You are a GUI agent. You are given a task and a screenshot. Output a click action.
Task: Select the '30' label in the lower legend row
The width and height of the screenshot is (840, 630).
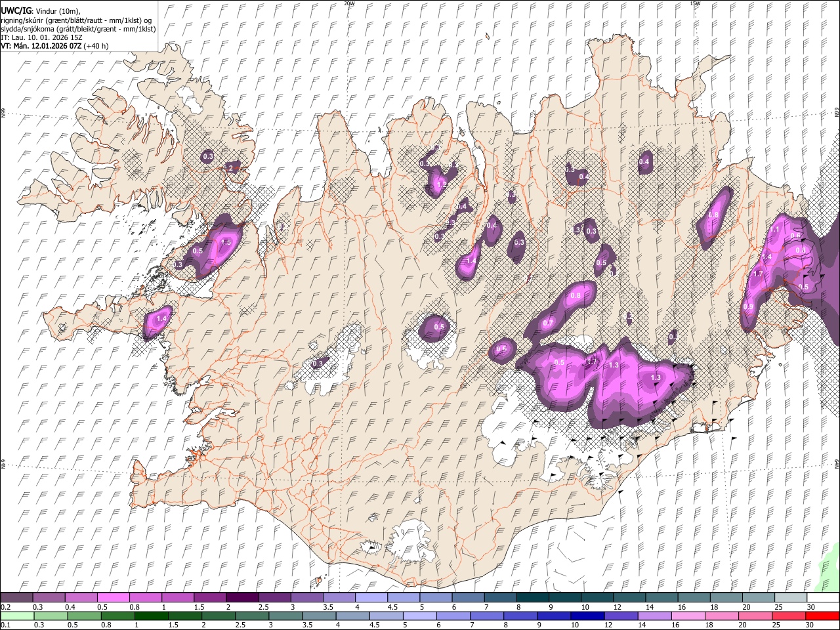click(x=810, y=625)
